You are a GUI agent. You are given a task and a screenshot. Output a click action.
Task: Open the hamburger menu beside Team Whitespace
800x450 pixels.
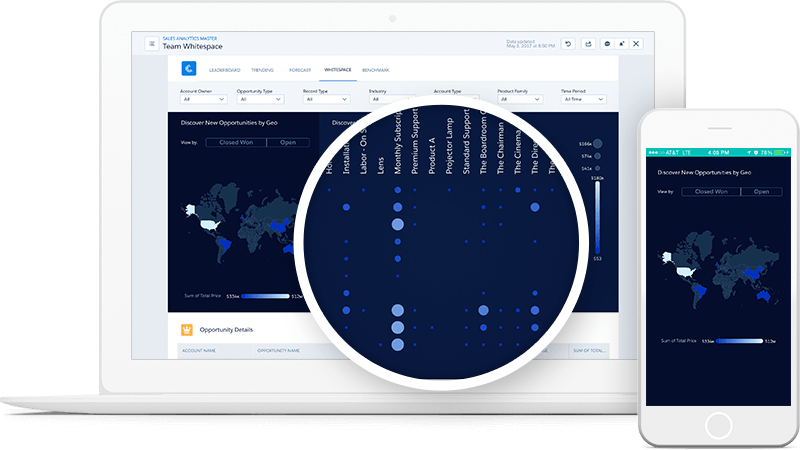[x=151, y=44]
